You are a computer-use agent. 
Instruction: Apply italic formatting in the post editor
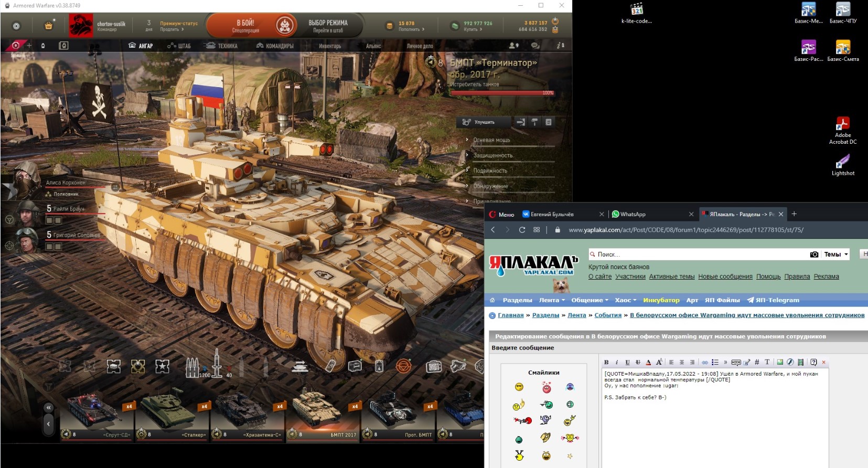(x=617, y=362)
